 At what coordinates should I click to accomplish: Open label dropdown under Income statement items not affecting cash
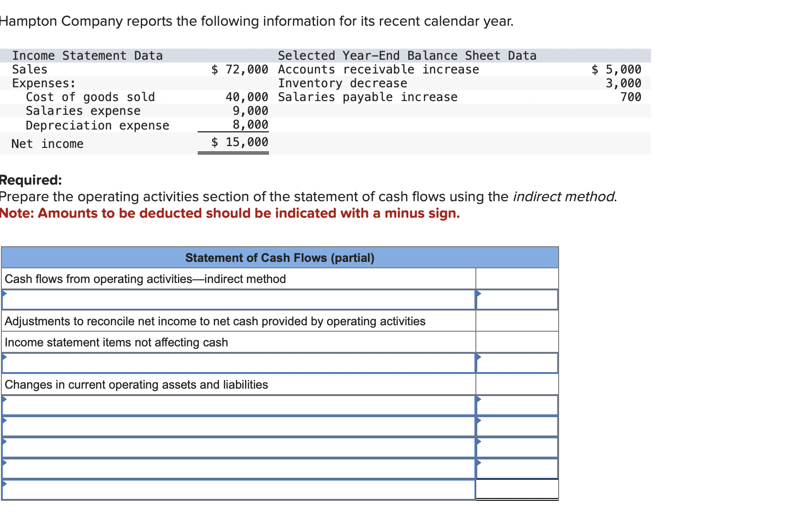(x=238, y=363)
